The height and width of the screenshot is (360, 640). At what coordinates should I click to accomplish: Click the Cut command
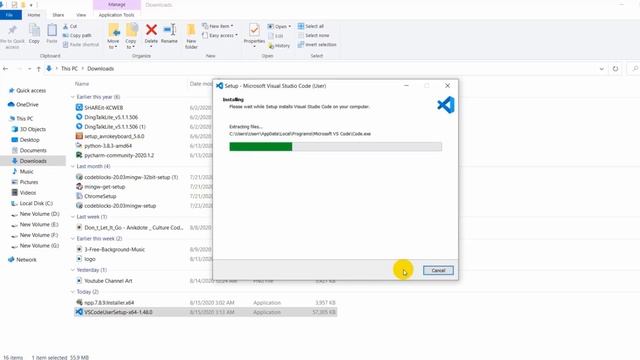click(x=70, y=26)
